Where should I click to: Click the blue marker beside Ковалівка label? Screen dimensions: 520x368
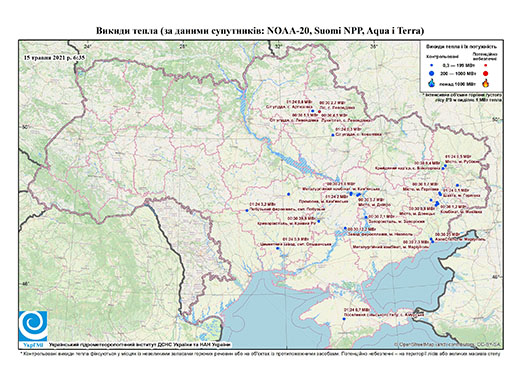coord(333,135)
